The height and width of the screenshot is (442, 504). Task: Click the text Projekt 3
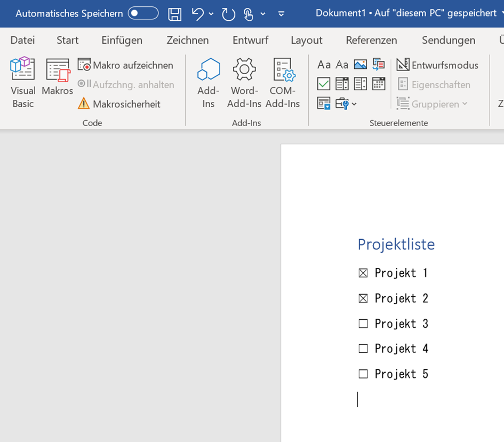(x=401, y=323)
